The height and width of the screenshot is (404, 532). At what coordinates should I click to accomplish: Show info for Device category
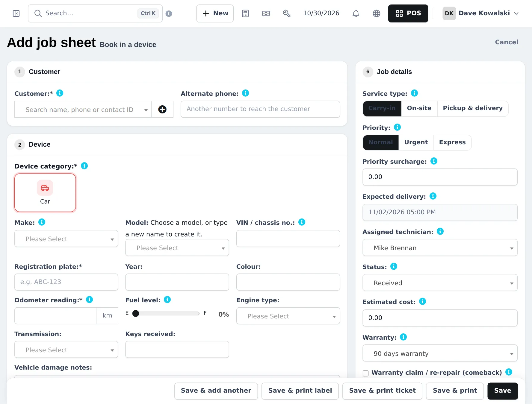click(84, 166)
